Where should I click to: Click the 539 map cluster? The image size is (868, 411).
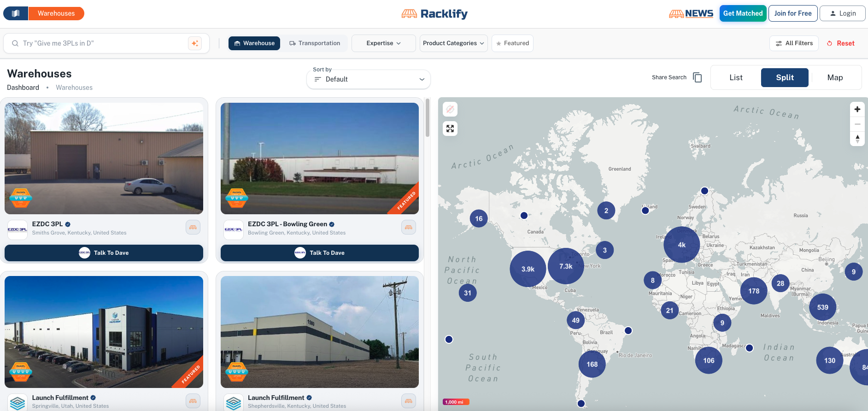823,307
